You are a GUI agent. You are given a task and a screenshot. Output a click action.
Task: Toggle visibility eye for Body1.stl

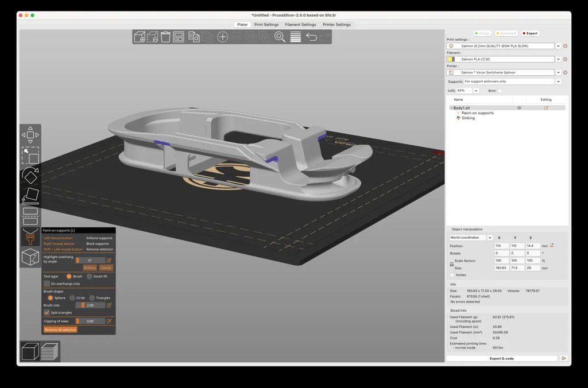click(x=519, y=108)
